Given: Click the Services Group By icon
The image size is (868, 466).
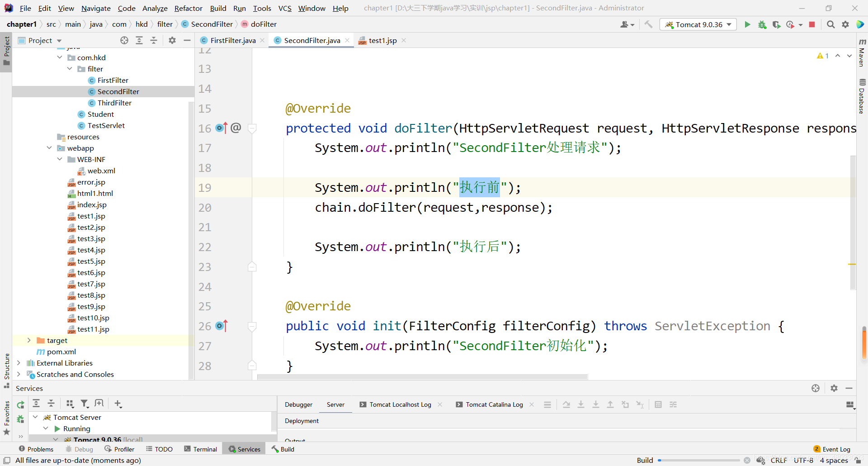Looking at the screenshot, I should point(70,403).
